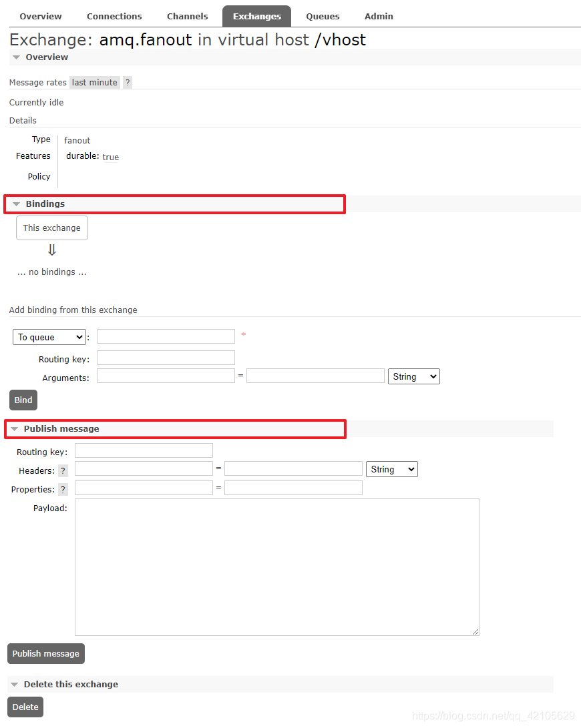Open the Properties help question mark
The height and width of the screenshot is (728, 581).
[63, 489]
